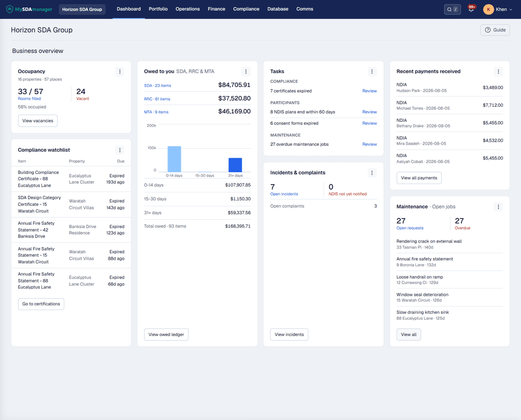Image resolution: width=521 pixels, height=420 pixels.
Task: Open Annual fire safety statement job
Action: [450, 262]
